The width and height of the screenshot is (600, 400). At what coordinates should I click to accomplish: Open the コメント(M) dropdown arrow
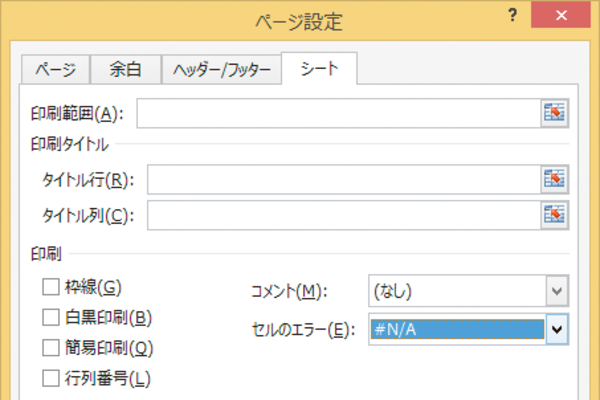(x=557, y=291)
